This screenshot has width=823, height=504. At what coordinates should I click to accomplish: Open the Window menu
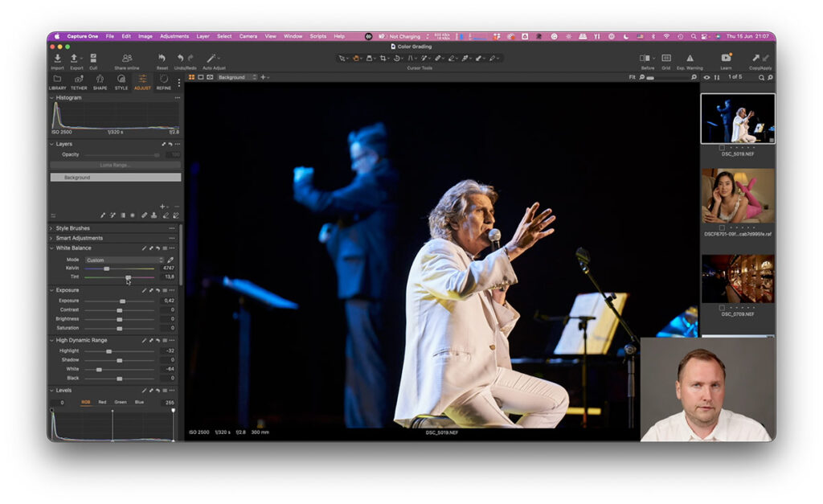pos(293,36)
